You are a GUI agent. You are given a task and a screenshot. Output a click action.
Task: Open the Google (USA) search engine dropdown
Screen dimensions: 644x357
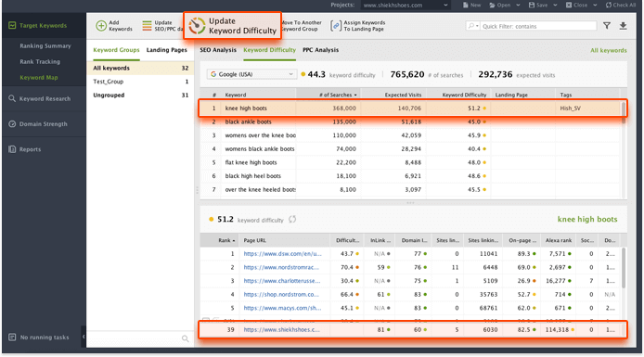tap(251, 74)
